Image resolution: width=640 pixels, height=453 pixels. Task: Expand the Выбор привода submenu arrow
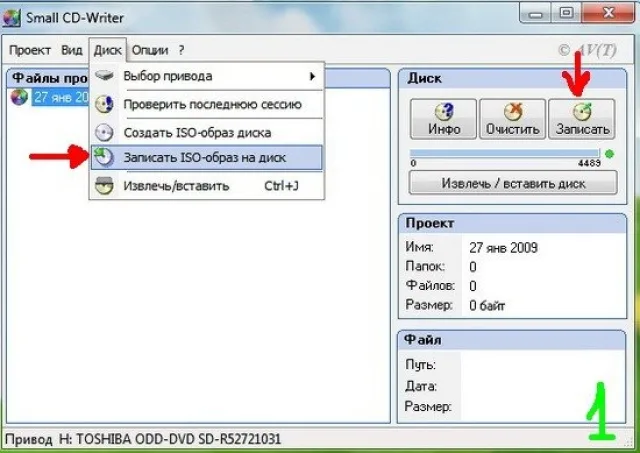tap(312, 76)
